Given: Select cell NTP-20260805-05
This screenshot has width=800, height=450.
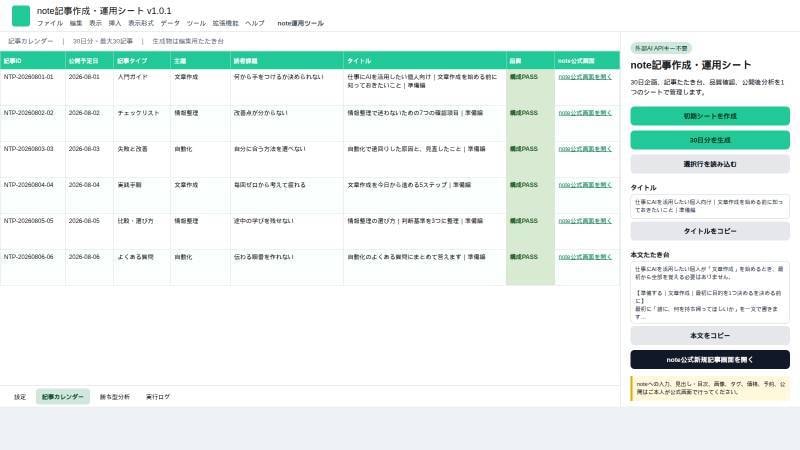Looking at the screenshot, I should [33, 231].
